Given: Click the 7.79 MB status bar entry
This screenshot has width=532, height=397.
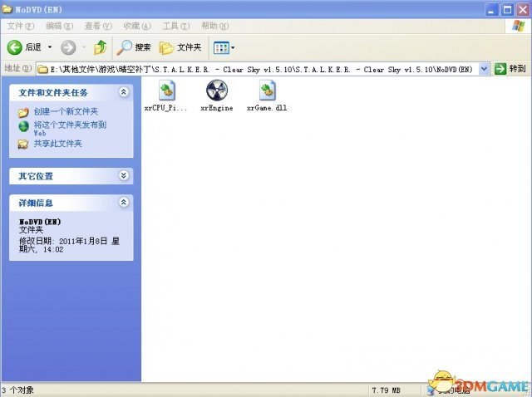Looking at the screenshot, I should pos(386,390).
